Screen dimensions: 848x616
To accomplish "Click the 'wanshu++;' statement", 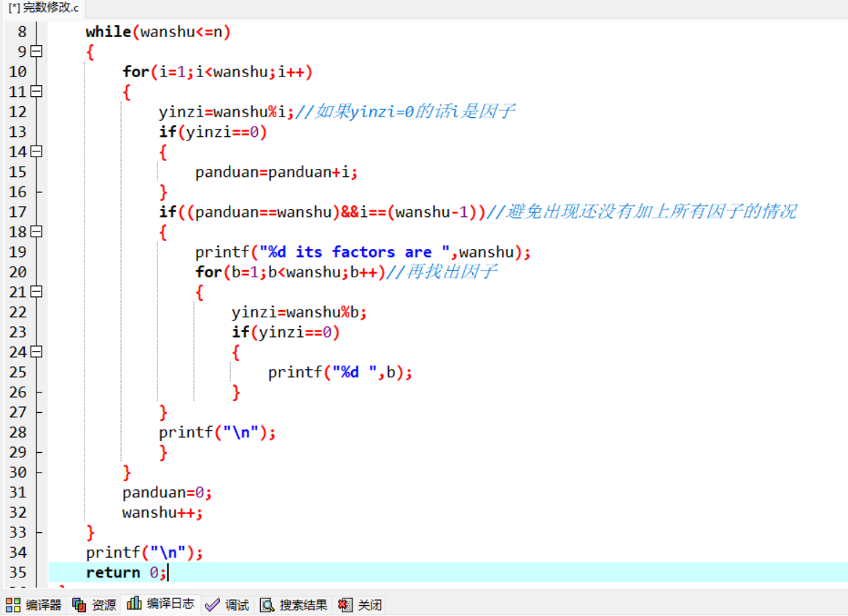I will click(162, 513).
